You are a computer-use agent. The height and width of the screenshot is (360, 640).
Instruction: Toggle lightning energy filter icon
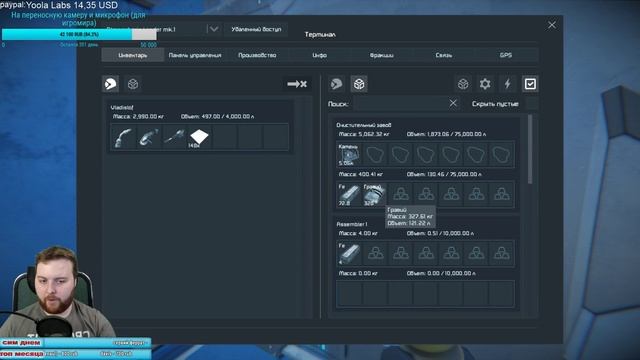click(x=507, y=84)
